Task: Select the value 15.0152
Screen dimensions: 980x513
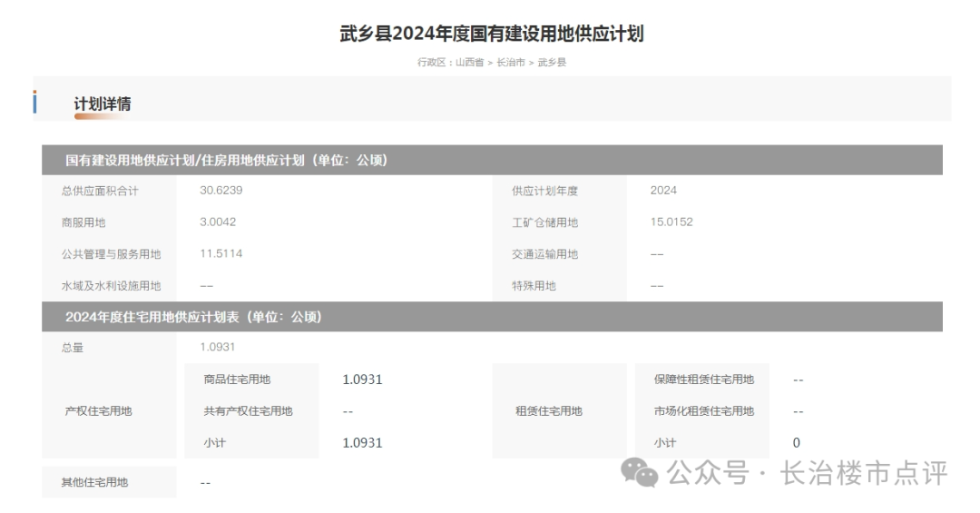Action: pos(671,222)
